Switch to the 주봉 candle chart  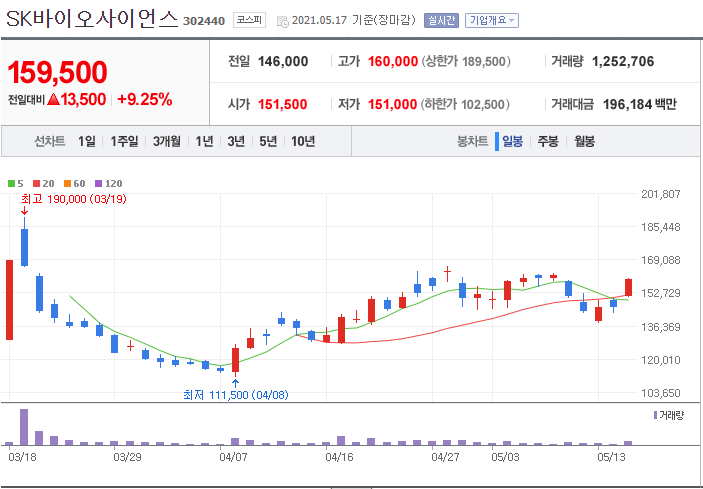click(x=548, y=142)
